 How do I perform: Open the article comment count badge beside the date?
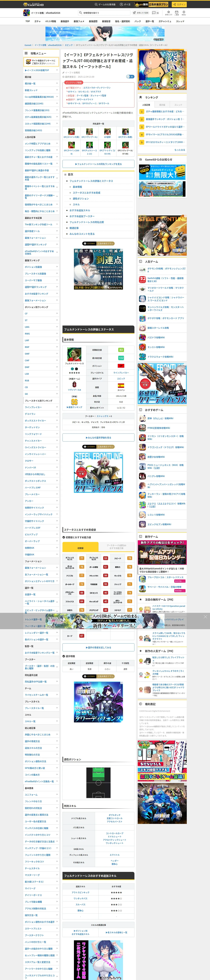pos(130,76)
